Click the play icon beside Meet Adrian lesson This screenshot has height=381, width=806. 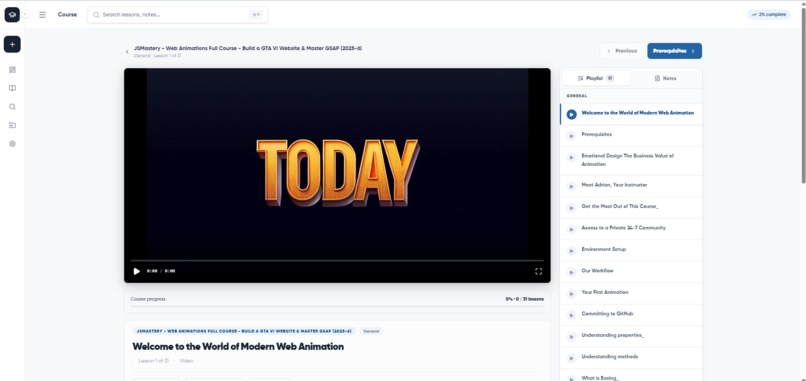click(571, 186)
